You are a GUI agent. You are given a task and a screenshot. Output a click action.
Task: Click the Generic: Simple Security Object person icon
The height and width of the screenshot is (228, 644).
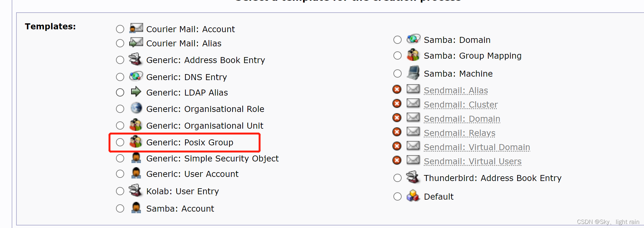136,157
